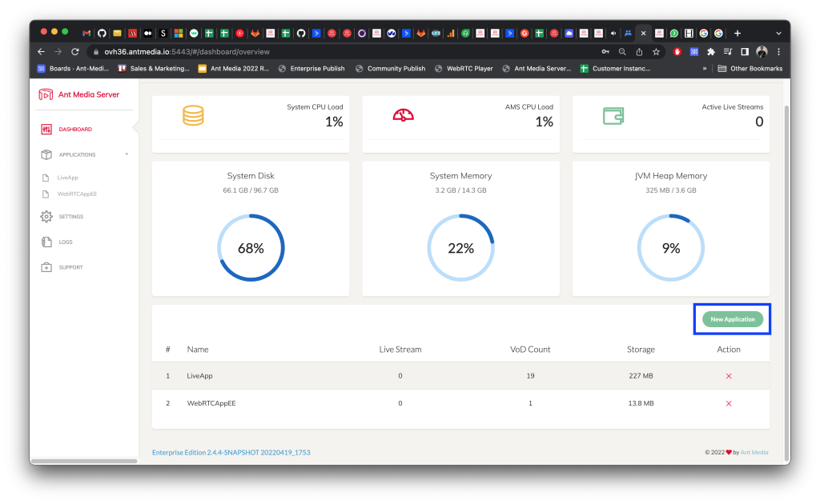
Task: Select Dashboard in the sidebar menu
Action: 75,129
